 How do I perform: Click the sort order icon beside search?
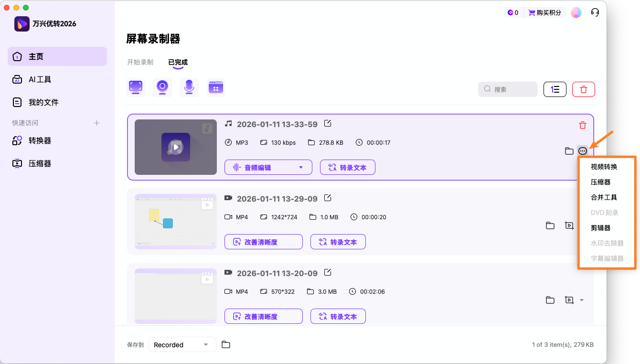[x=555, y=89]
